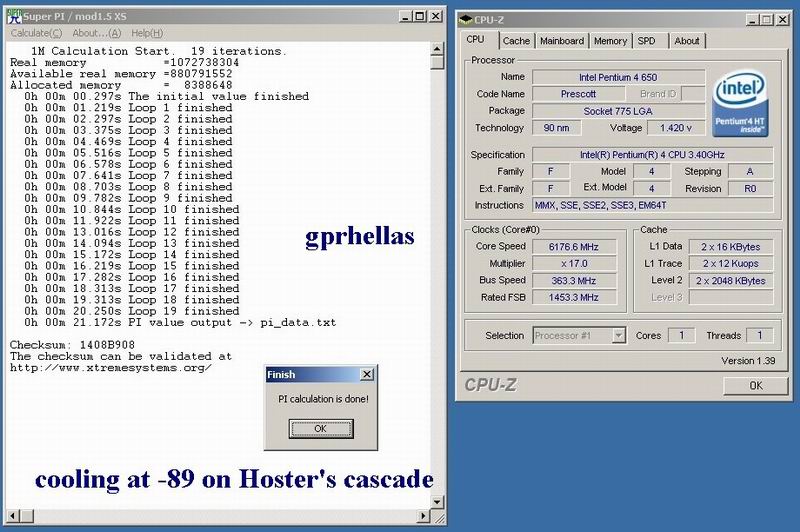The width and height of the screenshot is (800, 532).
Task: Click the Super PI vertical scrollbar down arrow
Action: point(437,502)
